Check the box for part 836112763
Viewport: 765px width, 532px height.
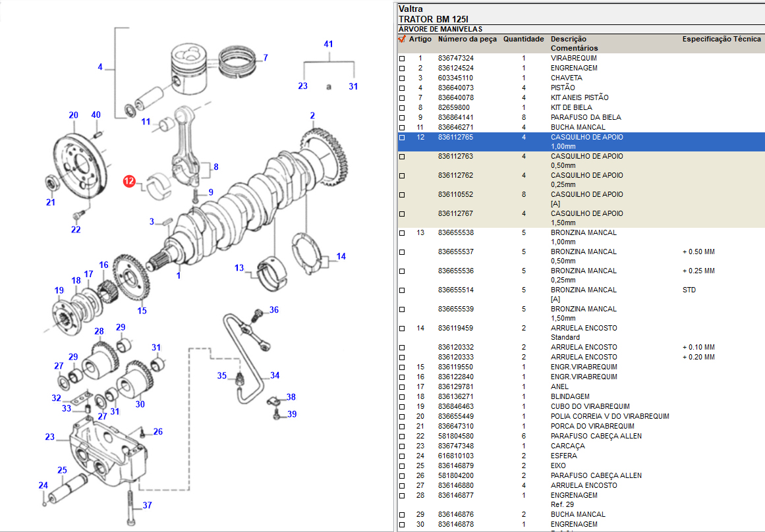tap(402, 157)
